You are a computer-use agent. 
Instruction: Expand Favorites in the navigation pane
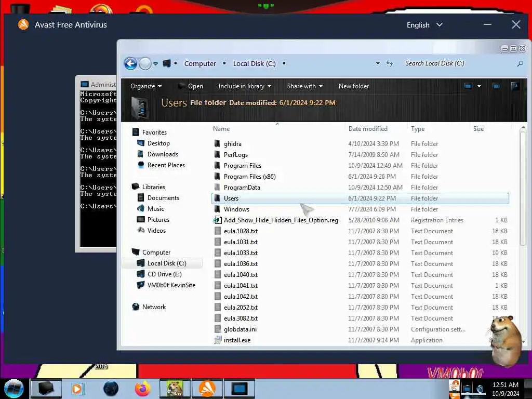[149, 132]
